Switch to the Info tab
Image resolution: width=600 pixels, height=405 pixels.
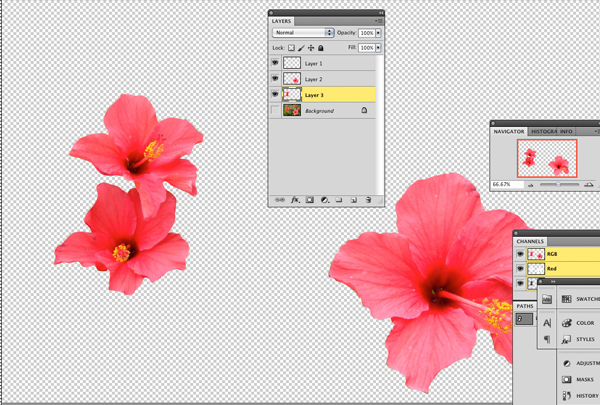coord(566,131)
